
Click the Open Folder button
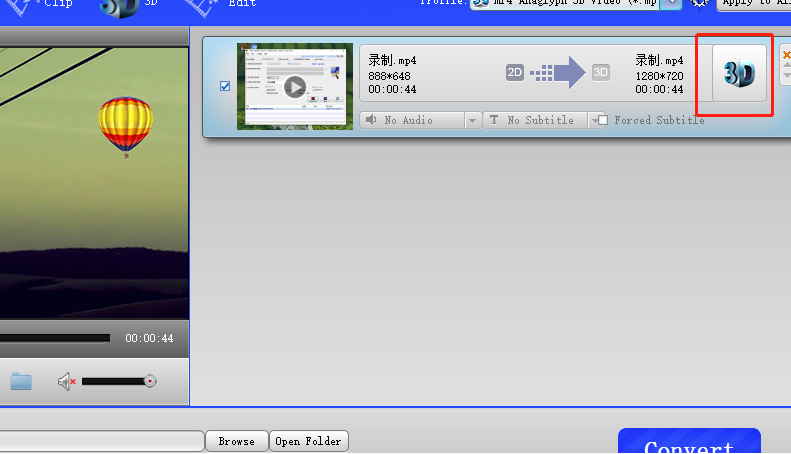[308, 441]
